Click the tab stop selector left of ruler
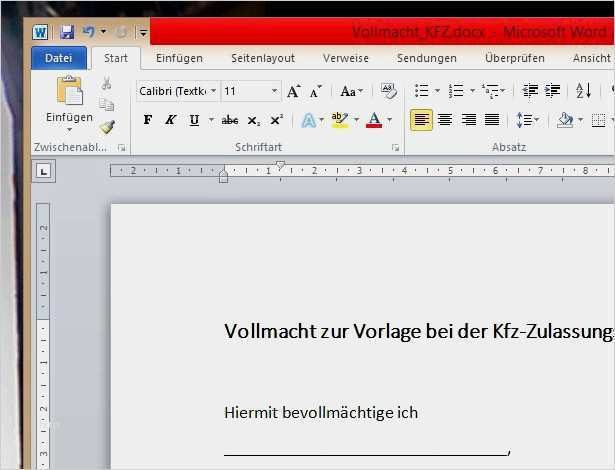Image resolution: width=615 pixels, height=470 pixels. click(44, 171)
